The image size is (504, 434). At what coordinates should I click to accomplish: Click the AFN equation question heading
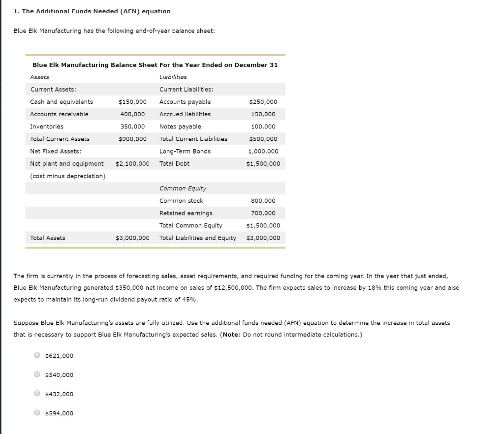click(92, 11)
